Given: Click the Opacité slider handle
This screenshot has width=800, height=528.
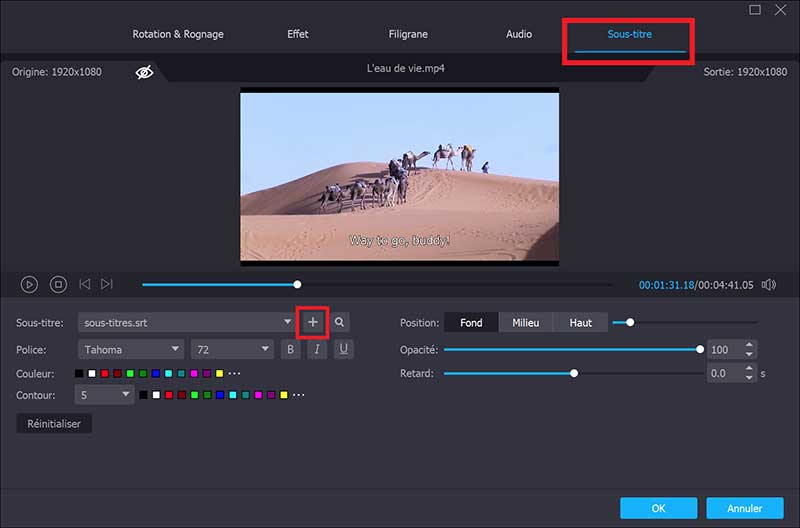Looking at the screenshot, I should click(x=700, y=349).
